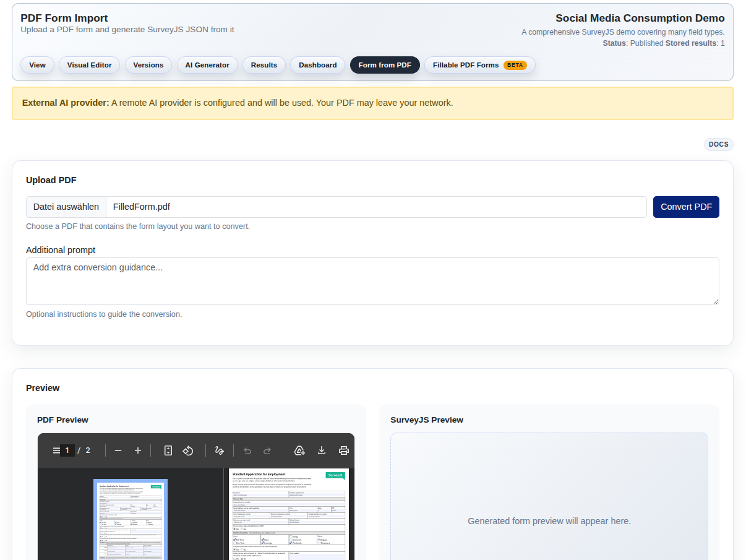The image size is (746, 560).
Task: Redo a PDF annotation
Action: 267,450
